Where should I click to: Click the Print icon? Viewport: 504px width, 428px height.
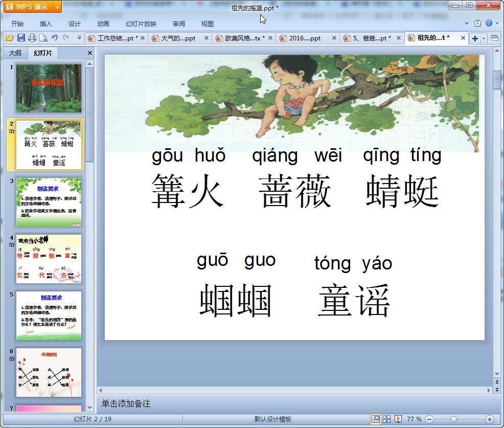click(x=32, y=38)
